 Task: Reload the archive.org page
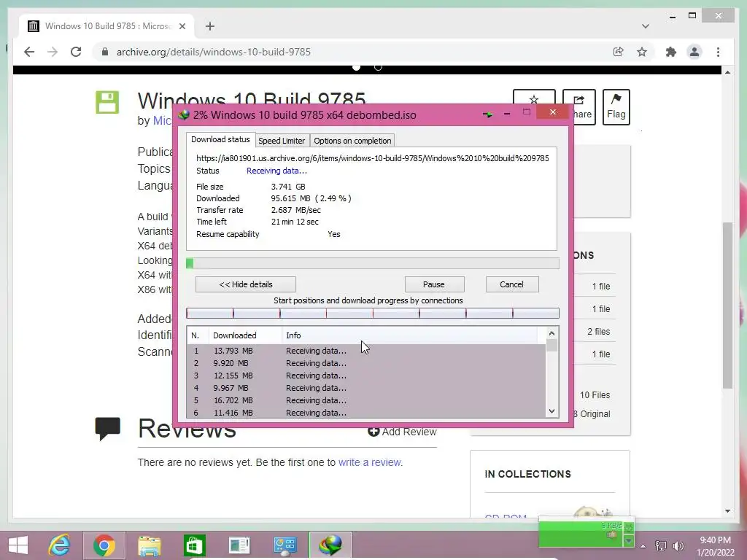76,52
